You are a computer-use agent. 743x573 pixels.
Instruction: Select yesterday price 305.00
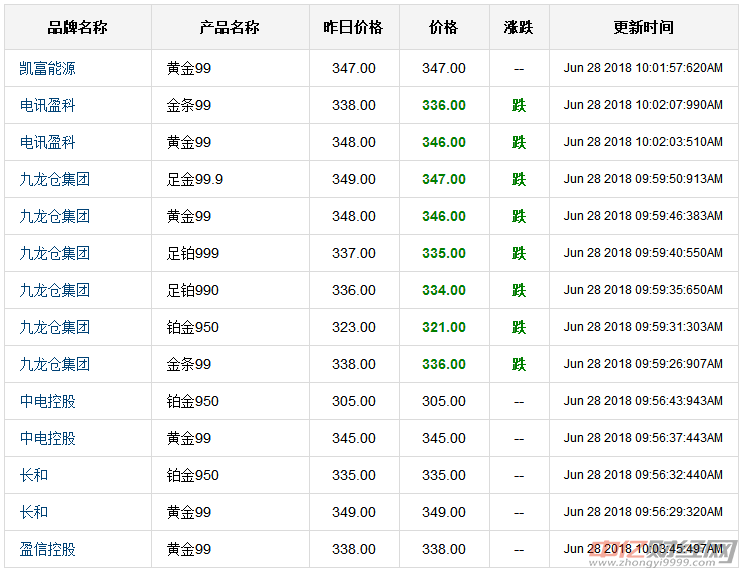click(x=354, y=401)
